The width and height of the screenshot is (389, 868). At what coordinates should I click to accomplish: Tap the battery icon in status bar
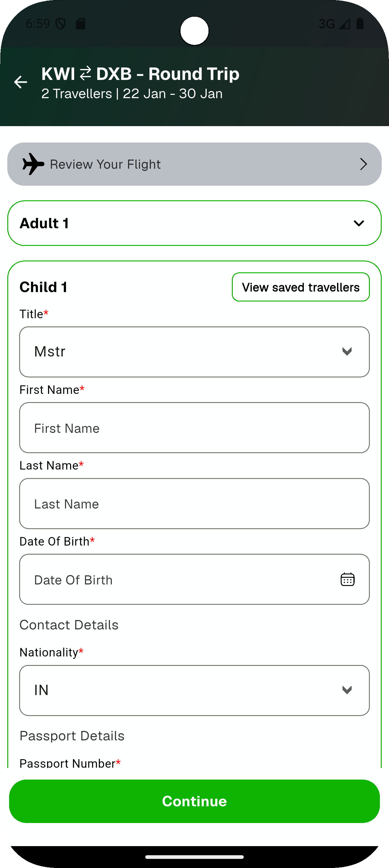(x=360, y=24)
